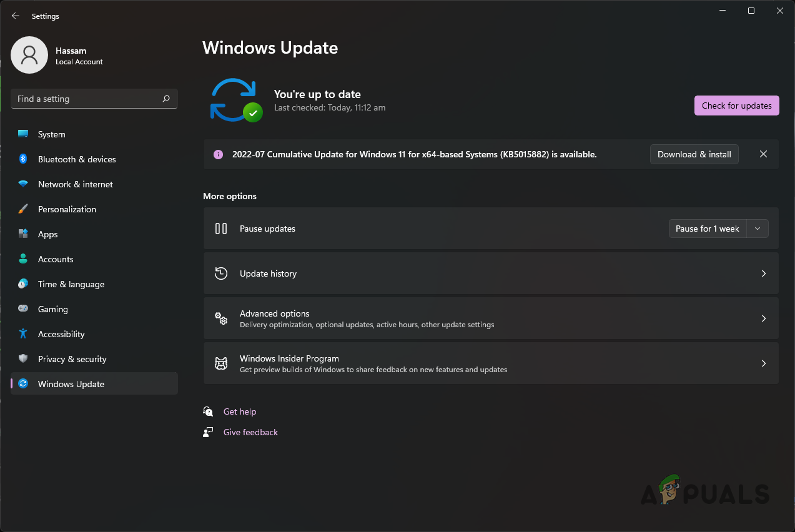Image resolution: width=795 pixels, height=532 pixels.
Task: Open the Pause updates duration dropdown
Action: [x=757, y=229]
